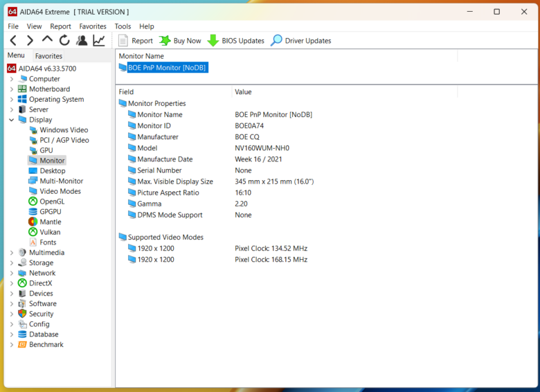Expand the Network tree node
The height and width of the screenshot is (392, 540).
[12, 273]
